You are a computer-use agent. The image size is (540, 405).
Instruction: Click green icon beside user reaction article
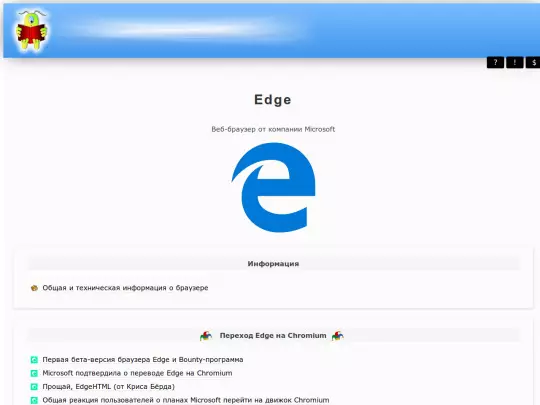point(34,400)
